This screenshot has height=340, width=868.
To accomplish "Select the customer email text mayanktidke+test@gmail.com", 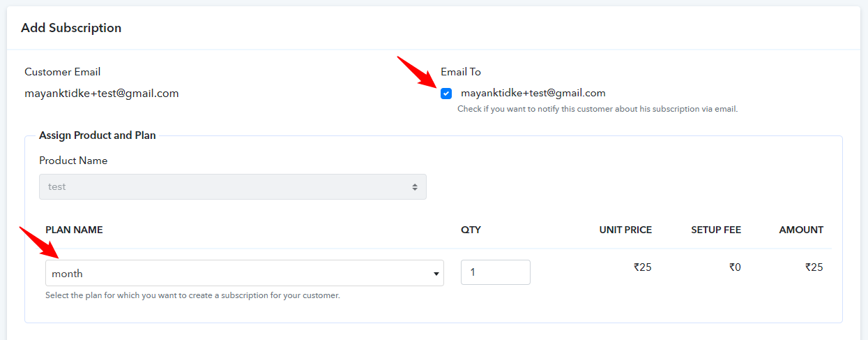I will tap(102, 93).
